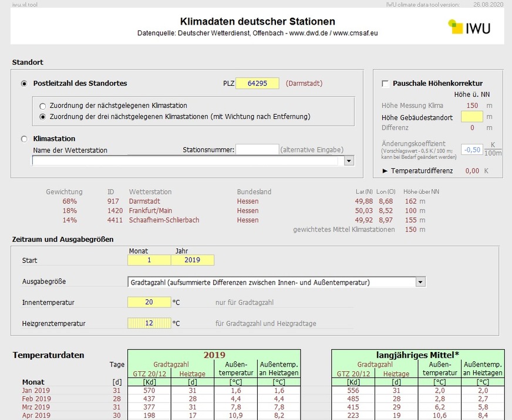Open the Wetterstation name dropdown

[x=349, y=161]
